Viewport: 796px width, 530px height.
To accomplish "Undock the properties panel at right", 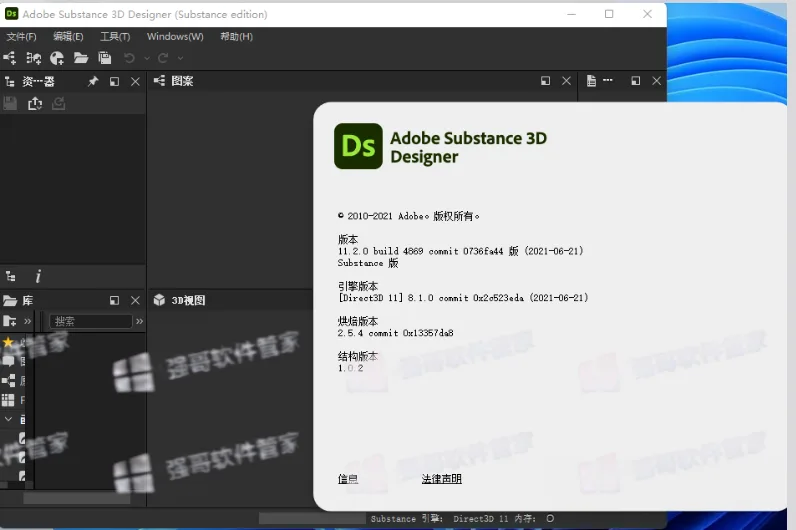I will (636, 81).
